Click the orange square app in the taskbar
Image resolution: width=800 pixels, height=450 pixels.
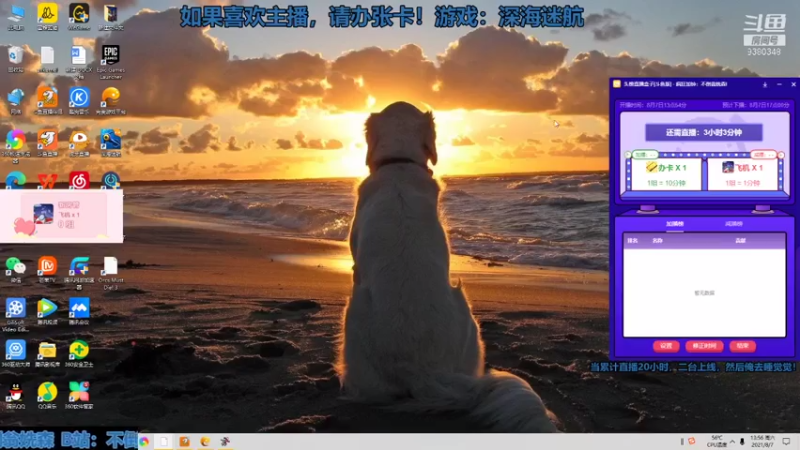tap(184, 441)
